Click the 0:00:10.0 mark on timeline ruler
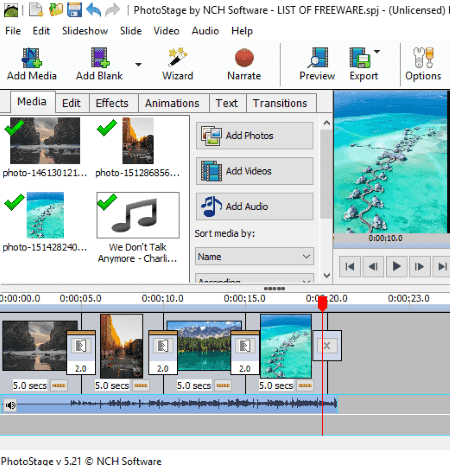This screenshot has height=466, width=450. tap(163, 298)
